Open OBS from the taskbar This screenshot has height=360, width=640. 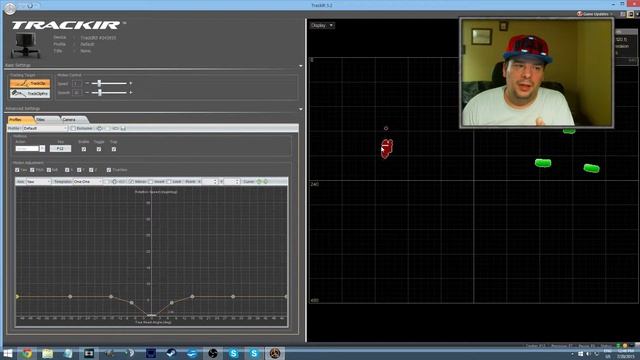click(213, 353)
